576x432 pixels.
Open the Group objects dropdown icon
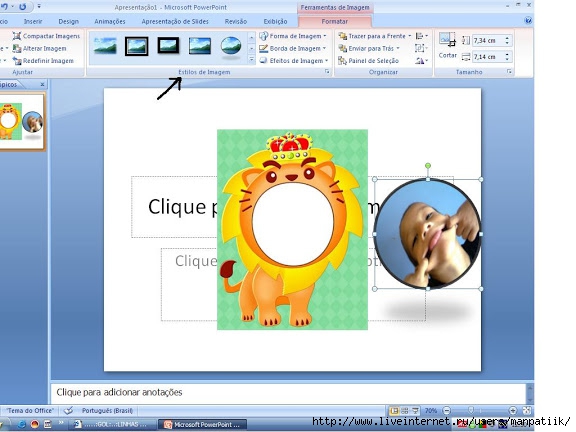coord(421,48)
